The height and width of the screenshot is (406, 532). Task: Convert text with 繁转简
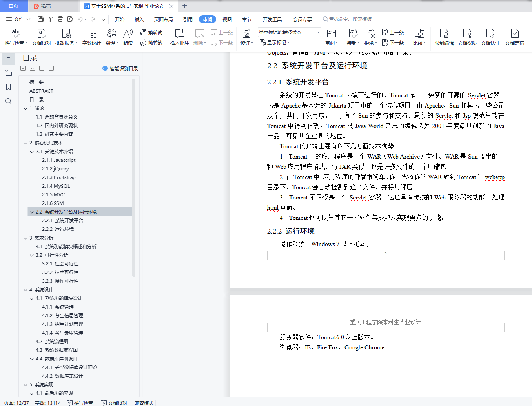coord(151,33)
